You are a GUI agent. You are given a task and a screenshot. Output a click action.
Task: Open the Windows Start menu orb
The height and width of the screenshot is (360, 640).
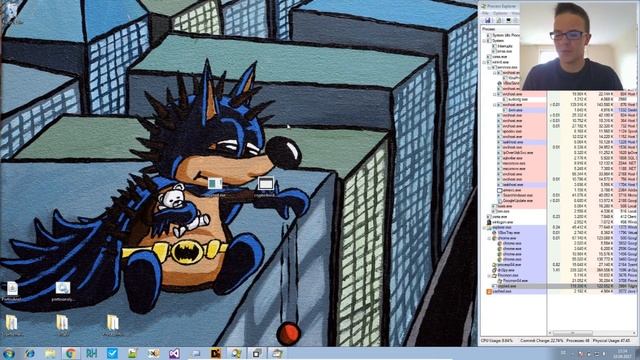pos(9,353)
